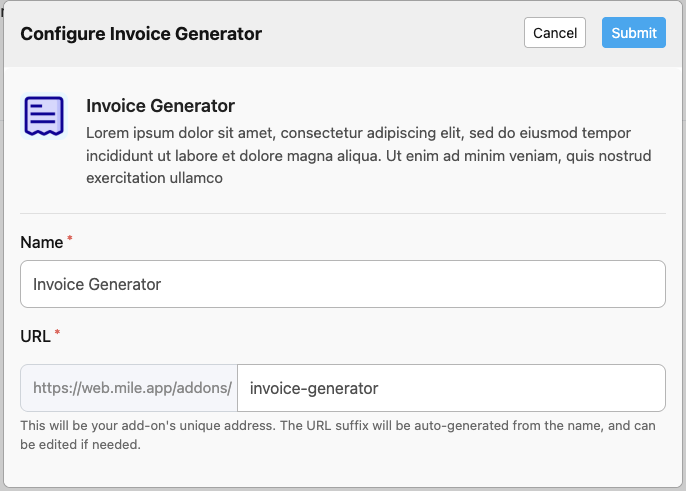Focus the Name input field
Screen dimensions: 686x491
[343, 284]
